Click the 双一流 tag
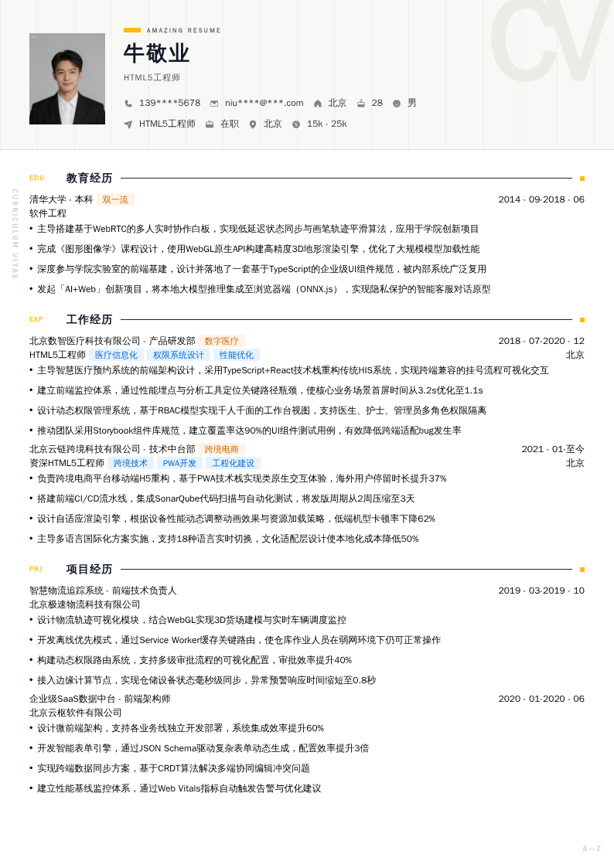Screen dimensions: 614x868 pyautogui.click(x=115, y=199)
